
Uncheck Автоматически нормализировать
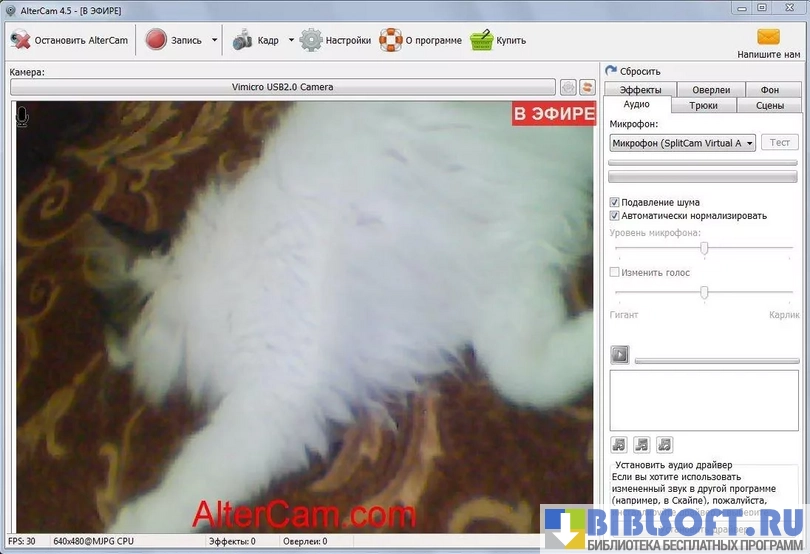click(x=615, y=215)
